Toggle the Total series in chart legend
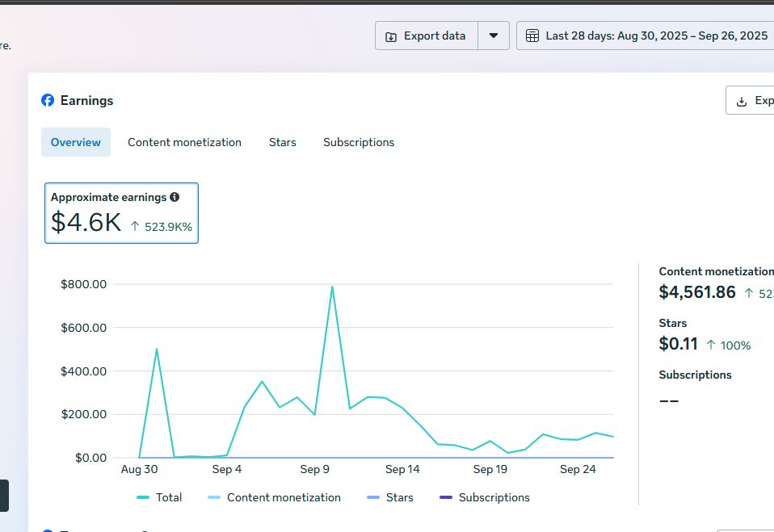The image size is (774, 532). coord(160,497)
